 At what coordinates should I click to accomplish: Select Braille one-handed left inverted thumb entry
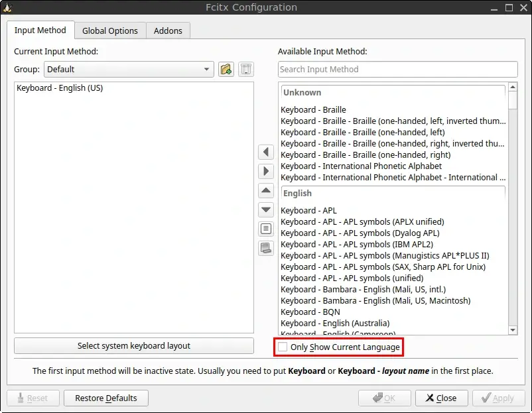pos(393,121)
